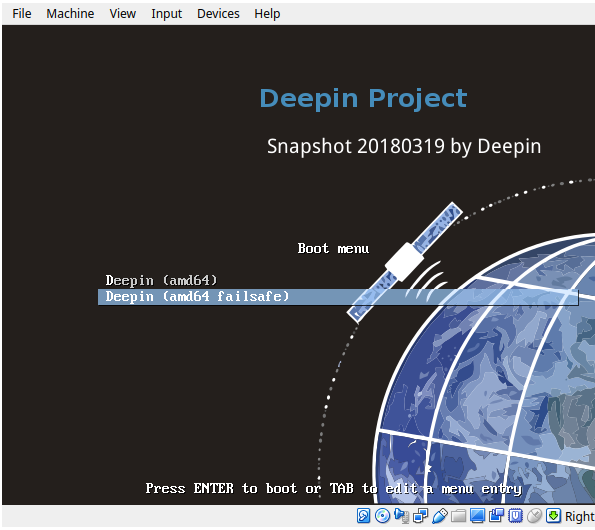This screenshot has width=595, height=530.
Task: Open the Input menu
Action: coord(167,14)
